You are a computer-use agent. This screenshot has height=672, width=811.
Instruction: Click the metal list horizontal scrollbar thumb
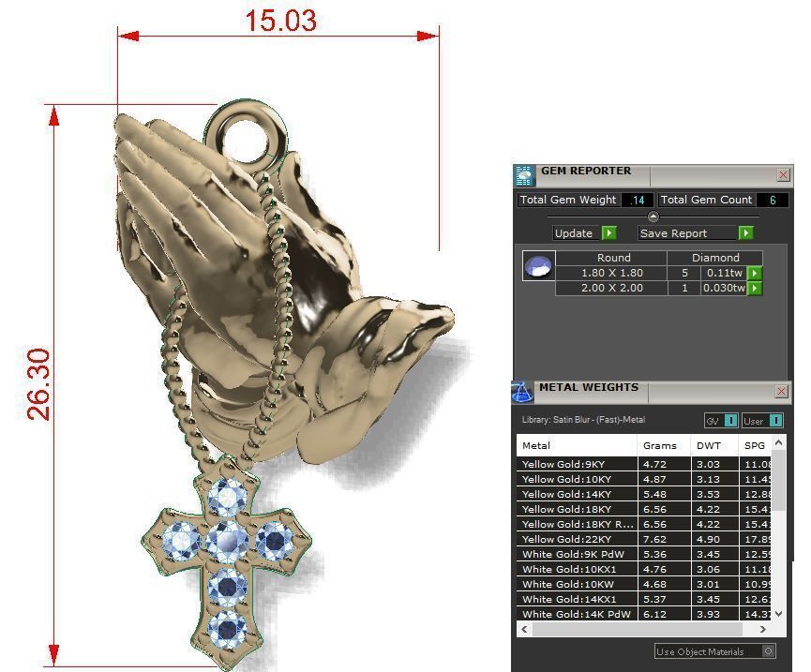coord(638,629)
